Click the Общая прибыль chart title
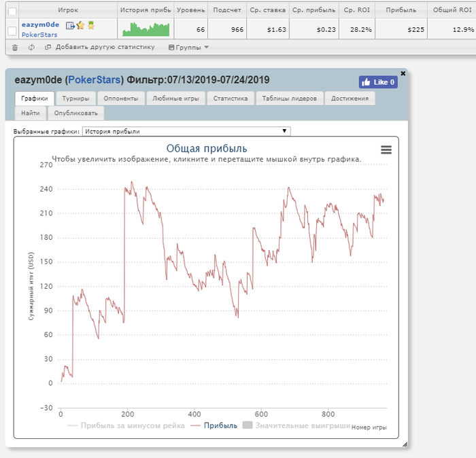 [207, 148]
